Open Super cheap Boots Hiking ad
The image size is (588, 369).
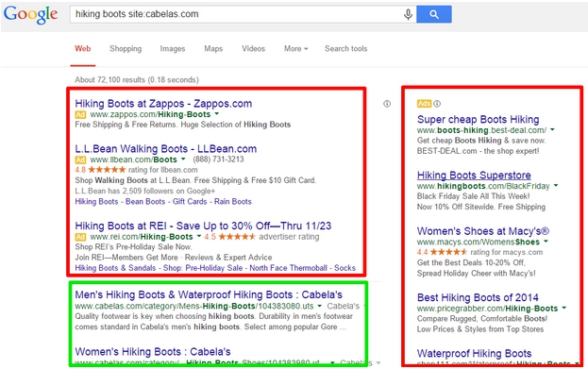point(478,119)
